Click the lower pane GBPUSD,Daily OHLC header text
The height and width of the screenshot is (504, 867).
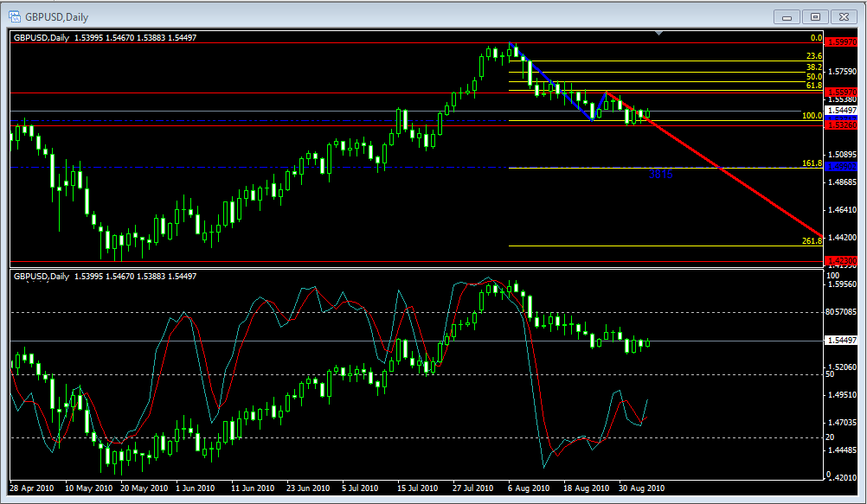[105, 277]
